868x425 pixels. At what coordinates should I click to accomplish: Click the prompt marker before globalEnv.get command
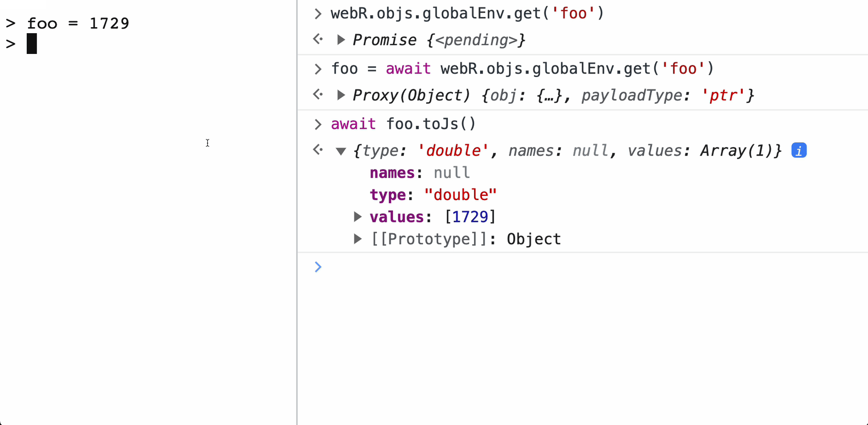tap(318, 13)
